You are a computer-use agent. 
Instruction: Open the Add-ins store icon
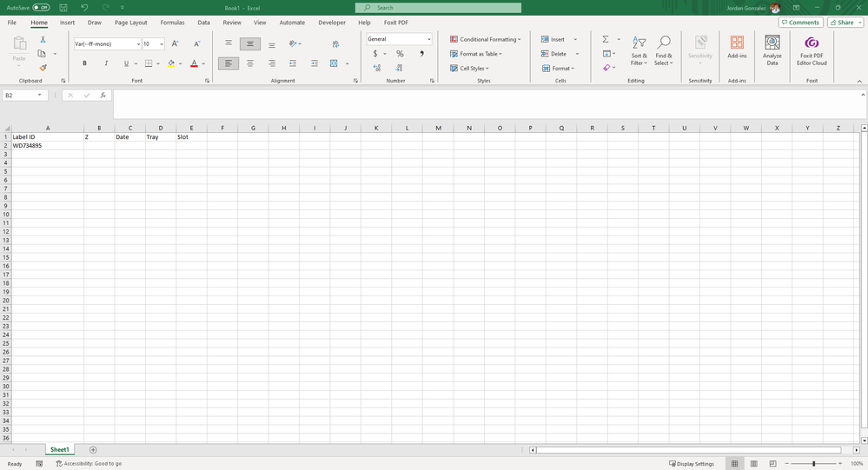coord(737,47)
